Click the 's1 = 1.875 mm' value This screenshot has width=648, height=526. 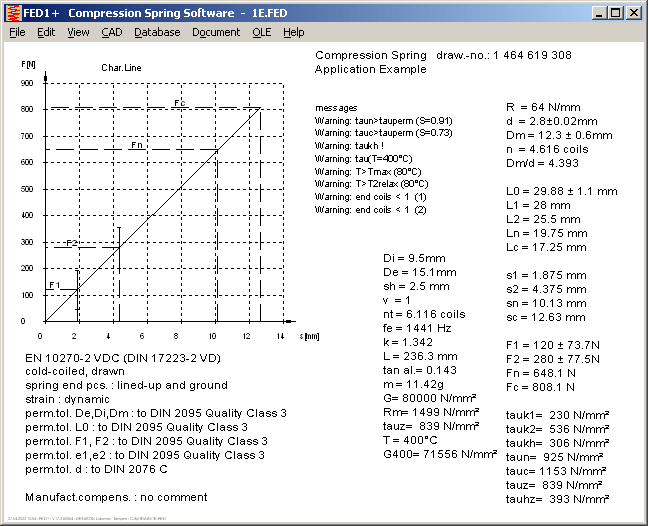click(546, 276)
